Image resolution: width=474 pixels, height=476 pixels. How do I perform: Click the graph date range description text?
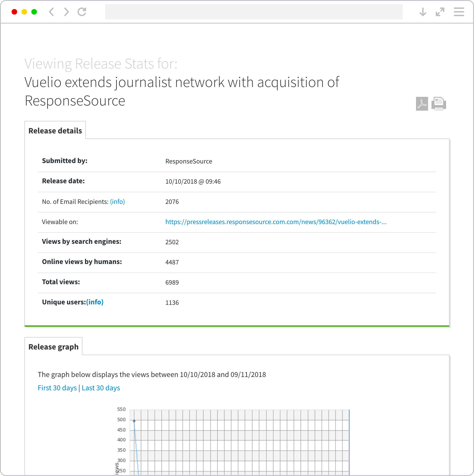click(x=152, y=374)
